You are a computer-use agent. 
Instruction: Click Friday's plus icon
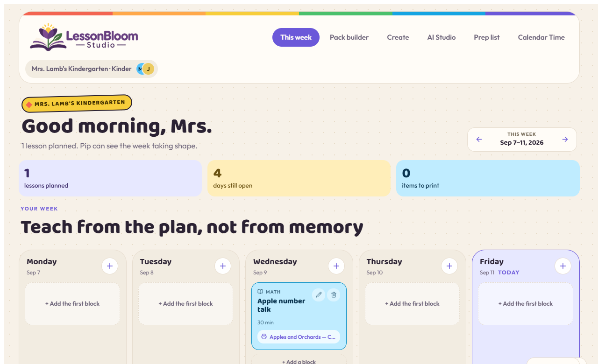coord(563,266)
